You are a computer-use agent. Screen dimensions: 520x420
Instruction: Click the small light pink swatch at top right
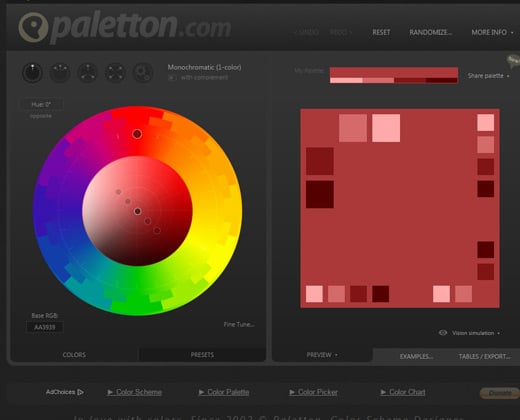coord(486,122)
